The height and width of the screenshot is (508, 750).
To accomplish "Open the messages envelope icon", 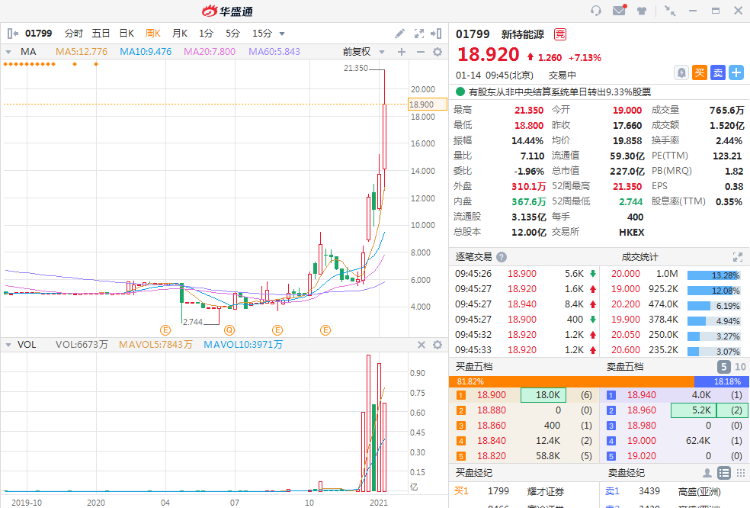I will point(619,10).
